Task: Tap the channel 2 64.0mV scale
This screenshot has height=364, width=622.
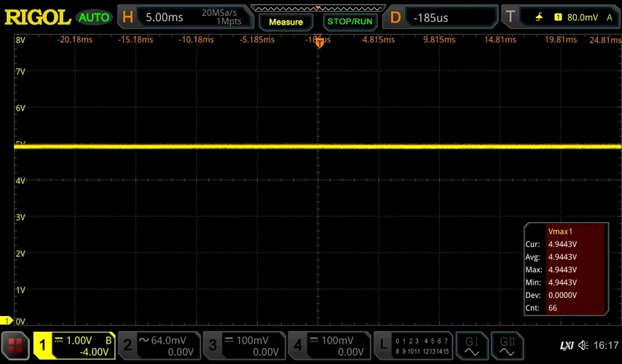Action: pyautogui.click(x=168, y=340)
